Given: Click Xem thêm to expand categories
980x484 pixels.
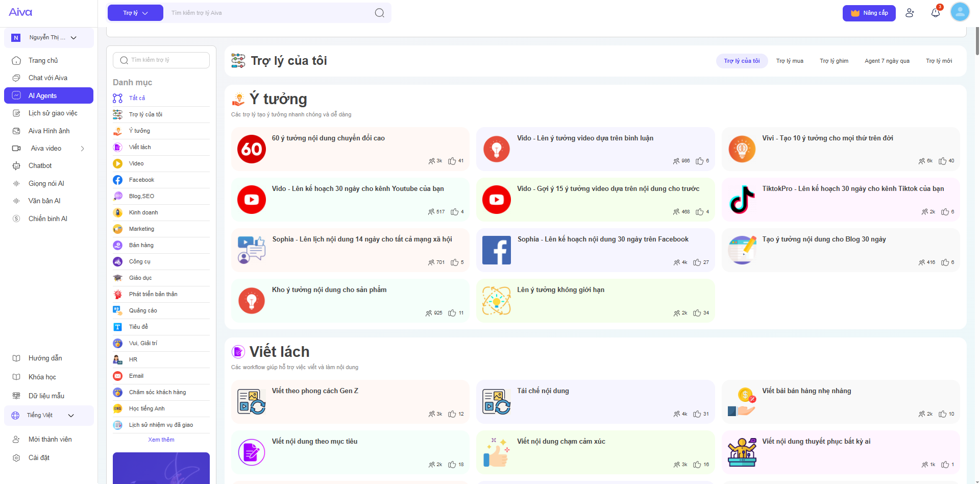Looking at the screenshot, I should click(161, 440).
